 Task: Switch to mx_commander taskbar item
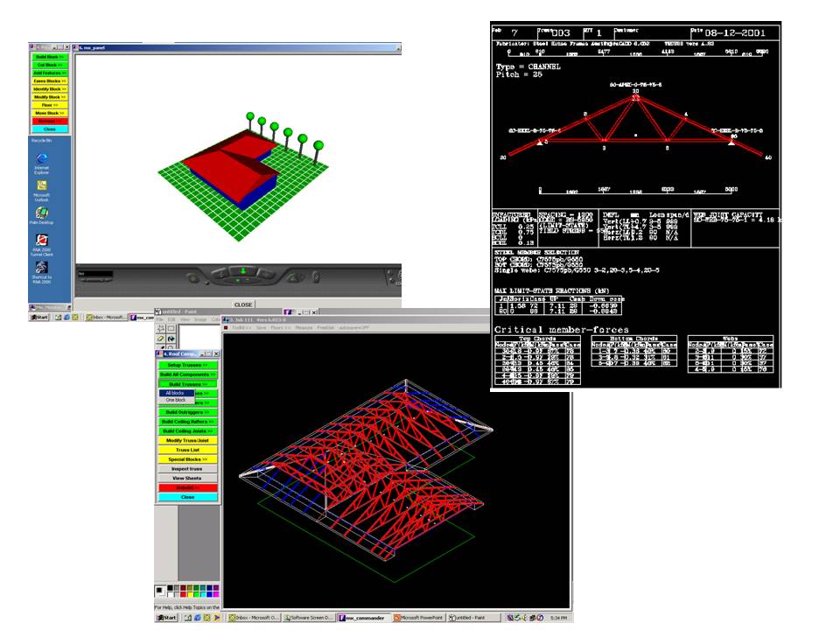click(x=364, y=618)
